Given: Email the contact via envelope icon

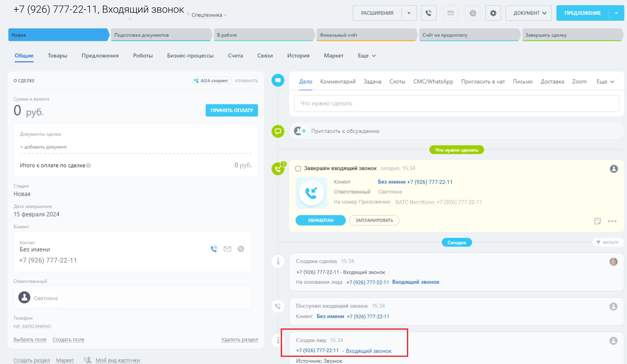Looking at the screenshot, I should (227, 249).
